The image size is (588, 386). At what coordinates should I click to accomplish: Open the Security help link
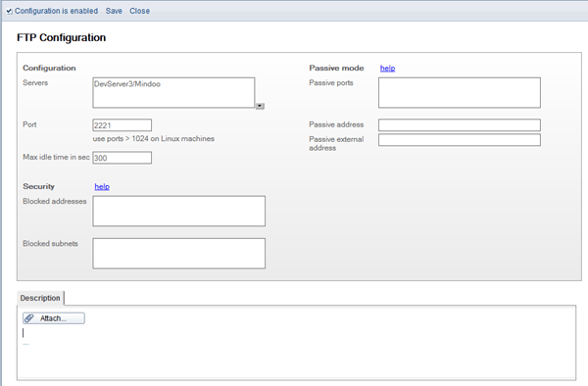click(102, 186)
